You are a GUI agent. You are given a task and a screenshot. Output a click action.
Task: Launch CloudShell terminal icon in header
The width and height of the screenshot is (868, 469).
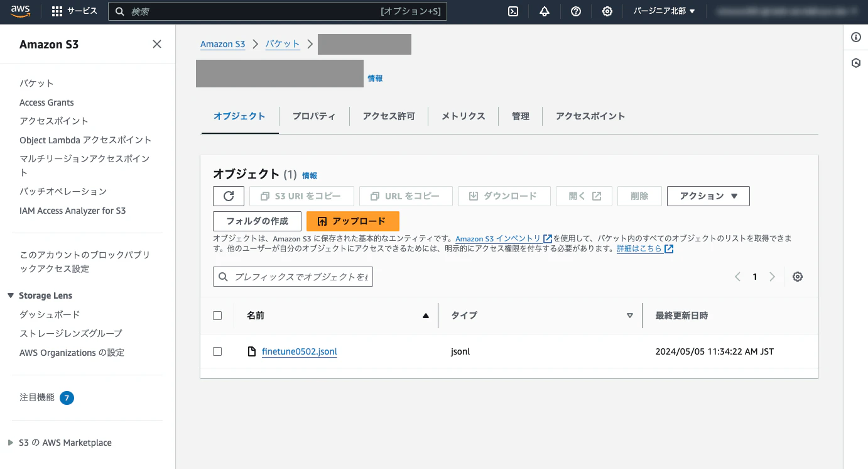(x=513, y=11)
